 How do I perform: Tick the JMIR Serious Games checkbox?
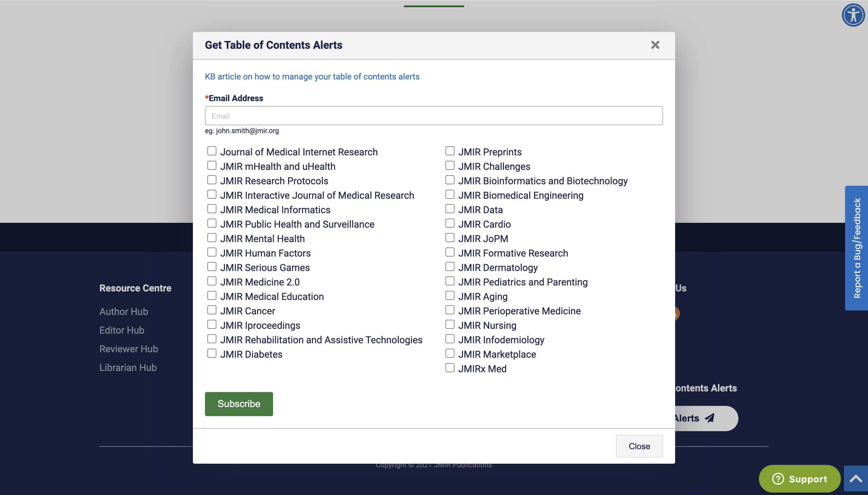pos(212,266)
